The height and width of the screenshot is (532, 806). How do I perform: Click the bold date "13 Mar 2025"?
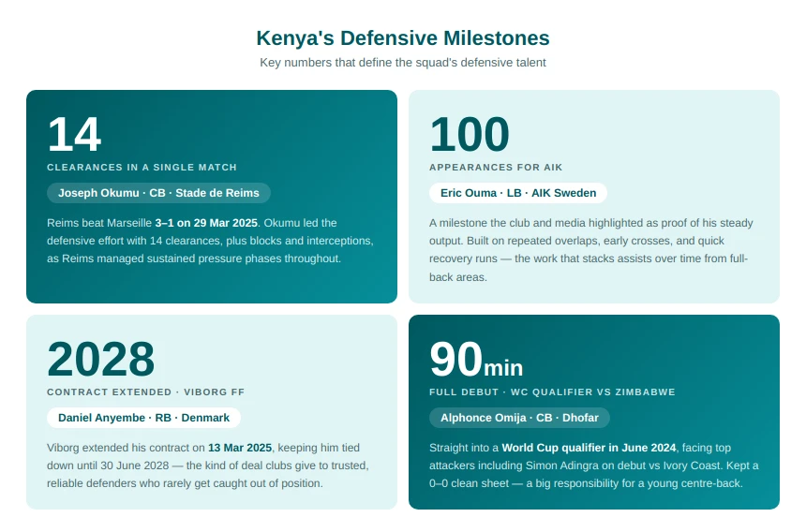click(240, 448)
